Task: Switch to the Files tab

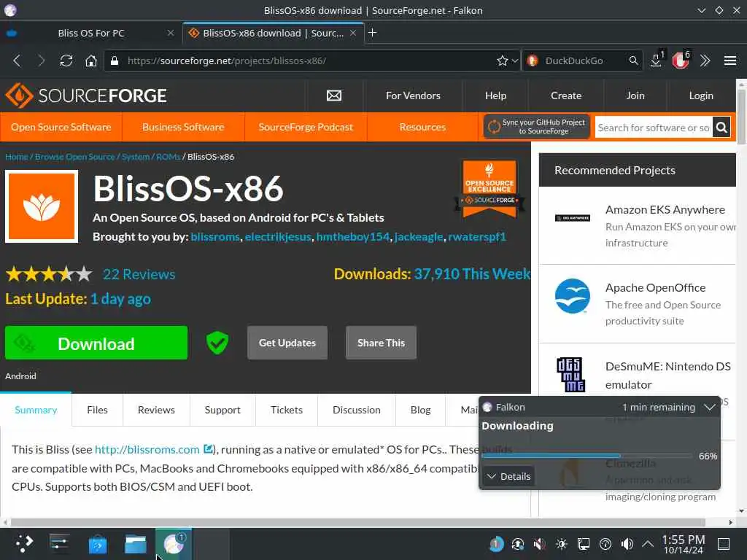Action: (x=97, y=410)
